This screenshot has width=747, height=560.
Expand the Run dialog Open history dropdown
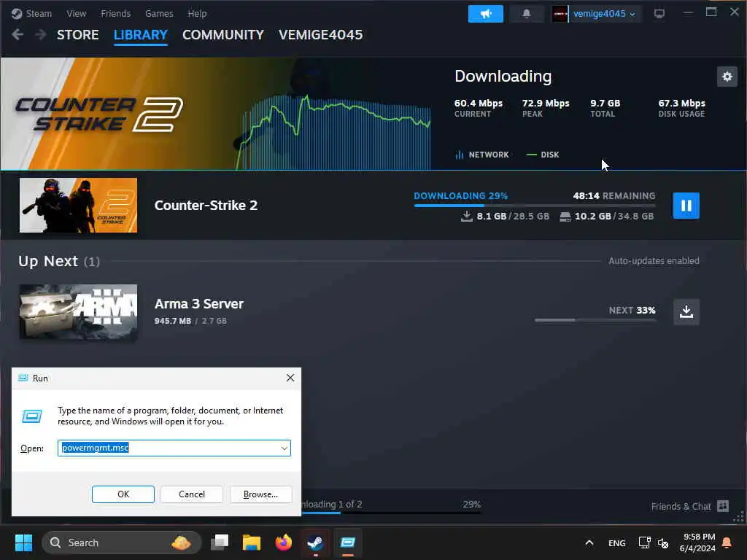point(284,448)
